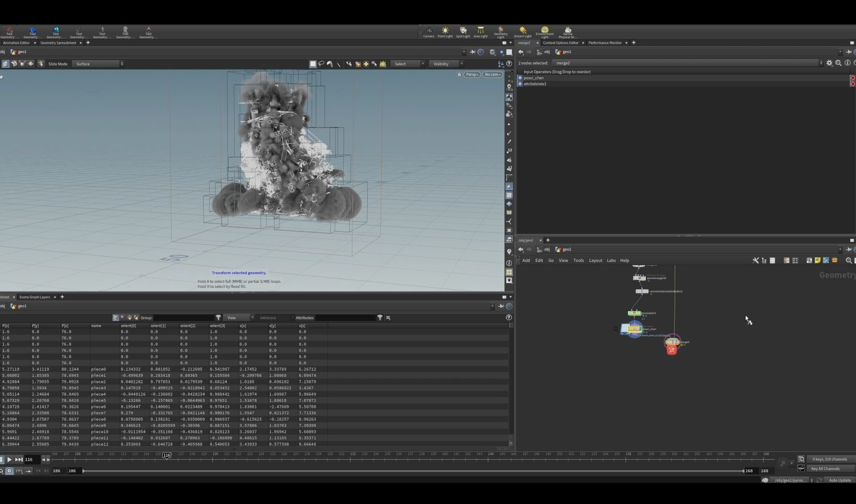856x504 pixels.
Task: Click the Group input field in spreadsheet
Action: 184,318
